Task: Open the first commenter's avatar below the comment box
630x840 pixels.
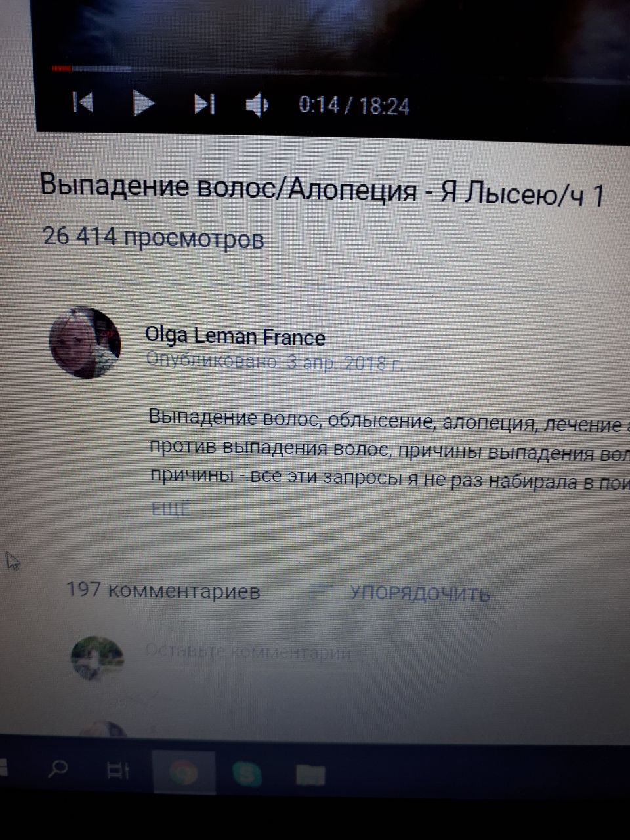Action: pyautogui.click(x=103, y=730)
